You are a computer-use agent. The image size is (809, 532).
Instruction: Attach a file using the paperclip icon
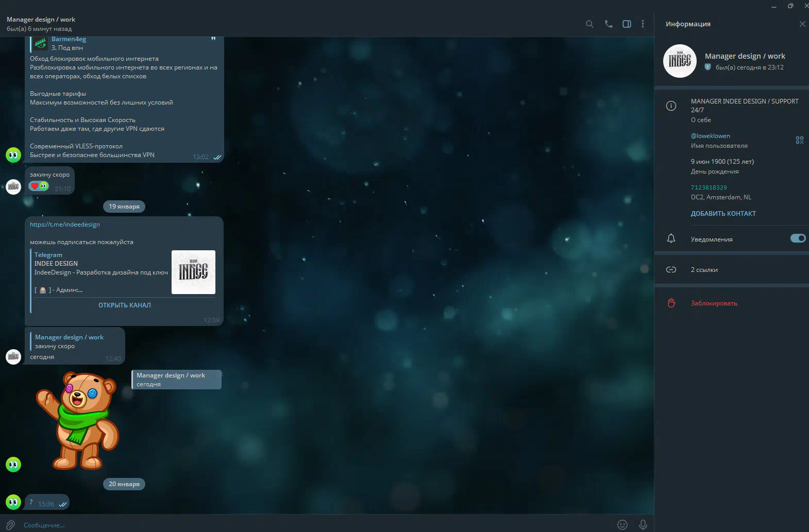[10, 525]
